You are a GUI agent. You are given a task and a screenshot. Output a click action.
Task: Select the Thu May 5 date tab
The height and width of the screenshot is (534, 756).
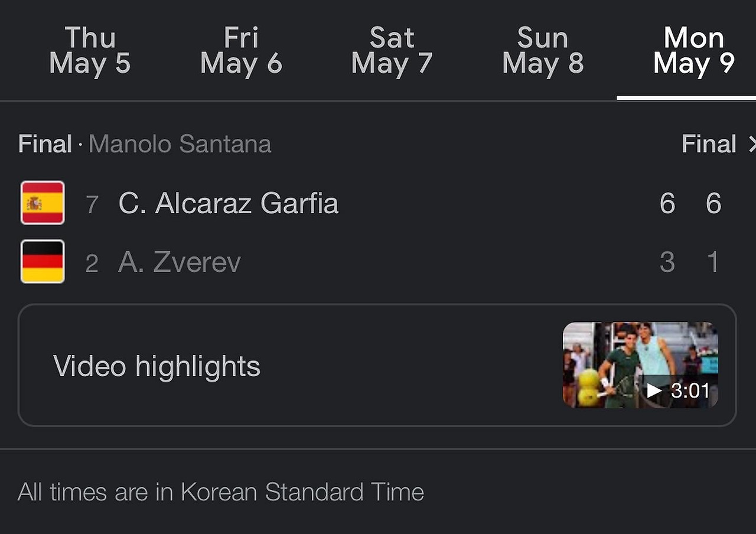tap(90, 51)
